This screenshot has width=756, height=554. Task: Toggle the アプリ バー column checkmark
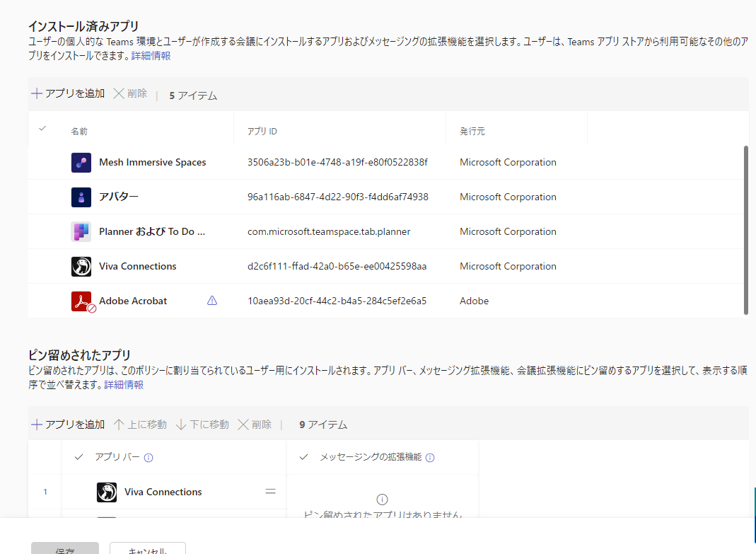click(x=79, y=457)
